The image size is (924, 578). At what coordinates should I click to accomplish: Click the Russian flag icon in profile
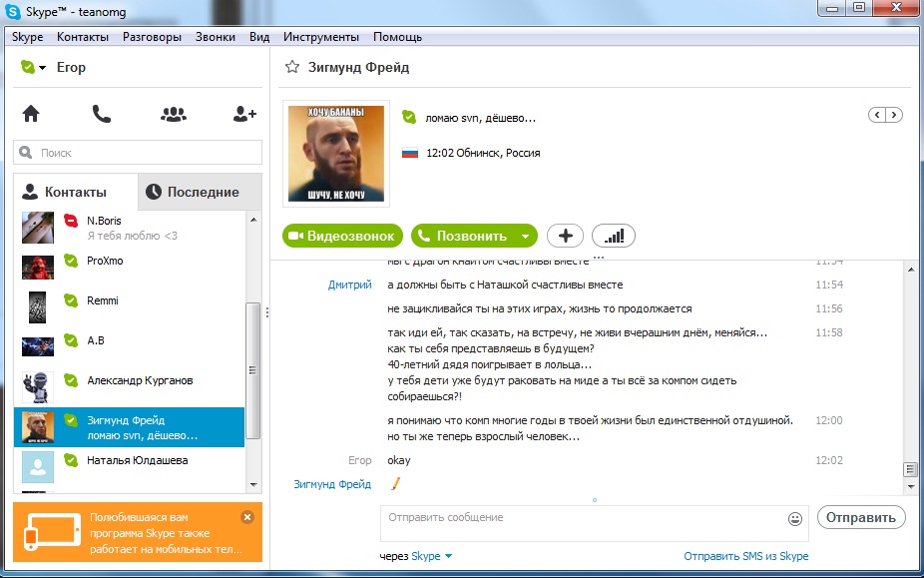409,154
